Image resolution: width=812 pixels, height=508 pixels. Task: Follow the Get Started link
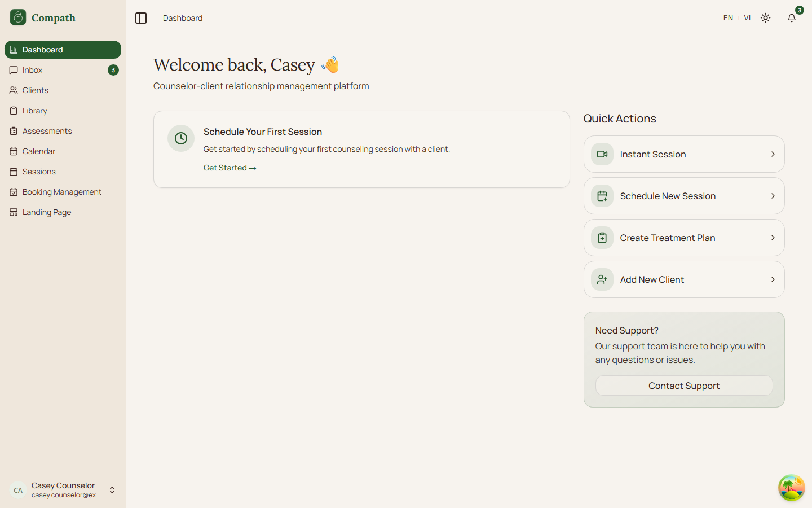[230, 168]
